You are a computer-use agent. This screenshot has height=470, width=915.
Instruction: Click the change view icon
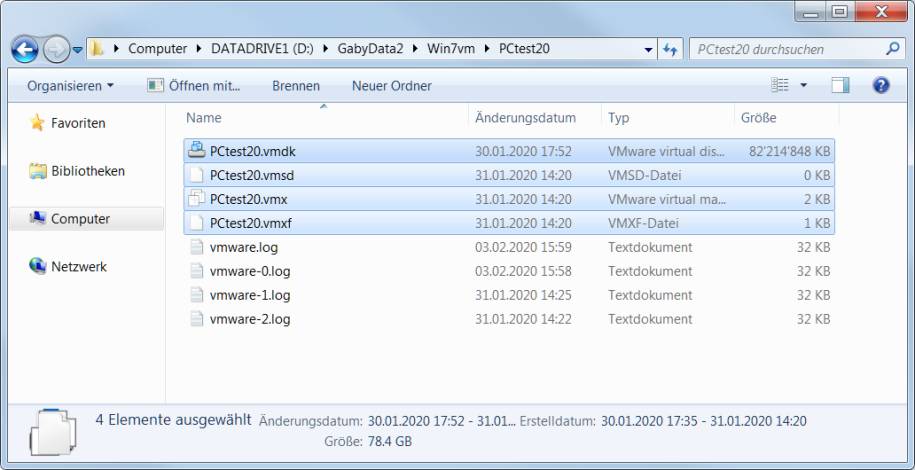click(x=780, y=85)
